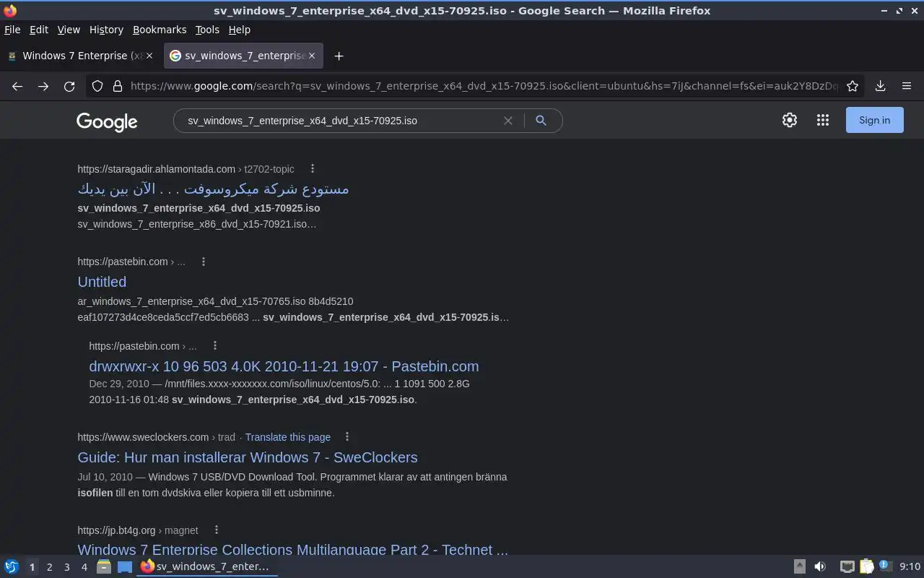The image size is (924, 578).
Task: Click staragadir.ahlamontada.com result URL text
Action: tap(157, 169)
